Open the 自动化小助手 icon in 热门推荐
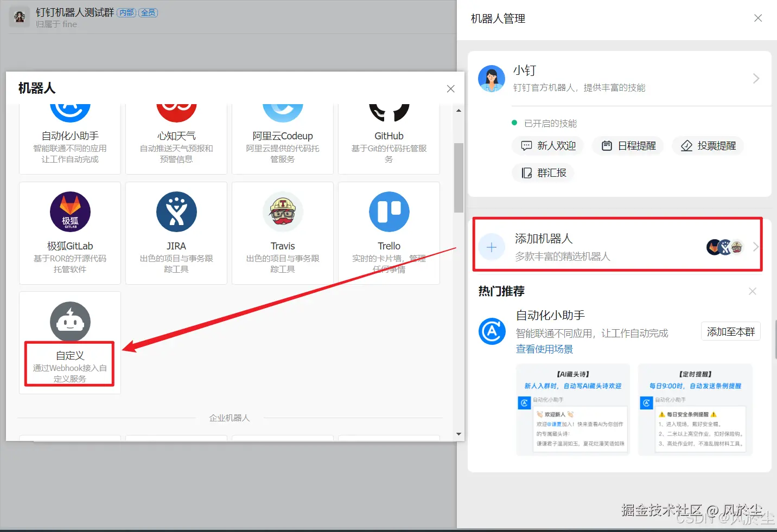 tap(492, 331)
